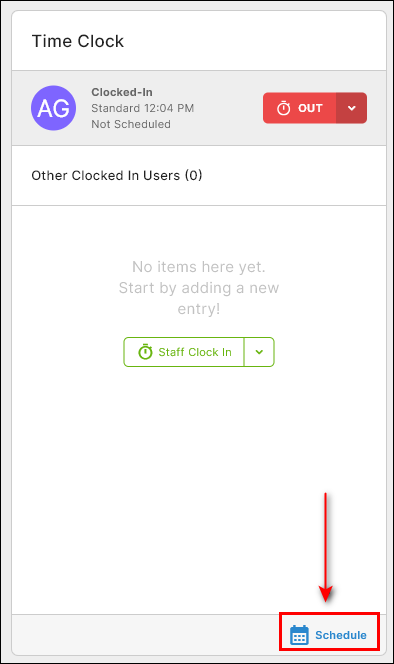
Task: Clock out using the red OUT label
Action: [310, 108]
